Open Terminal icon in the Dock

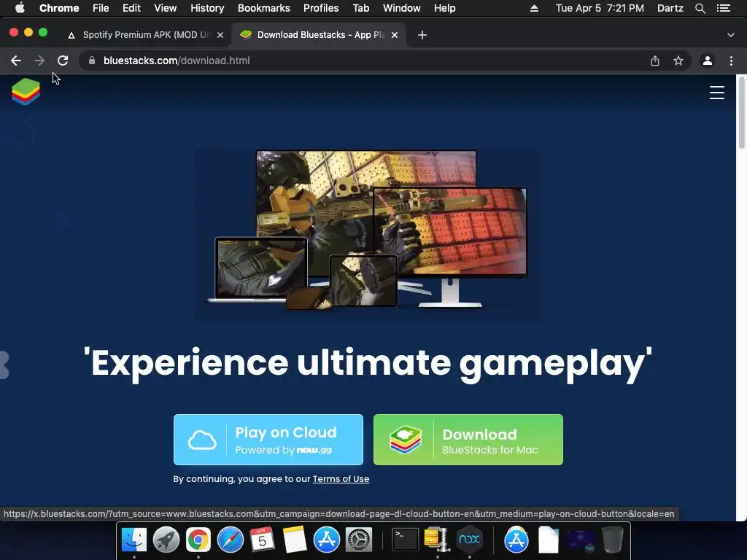[406, 540]
